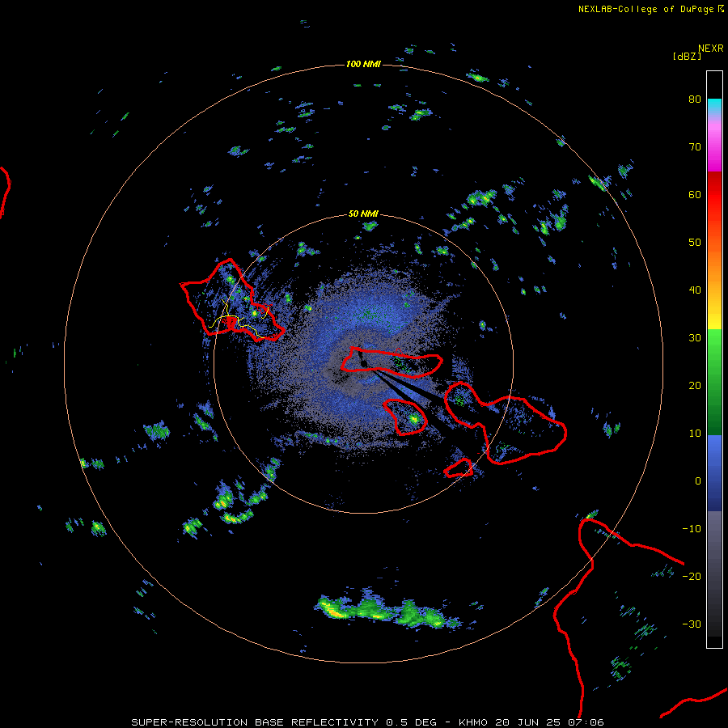
Task: Click the 100 NMI range ring label
Action: [363, 64]
